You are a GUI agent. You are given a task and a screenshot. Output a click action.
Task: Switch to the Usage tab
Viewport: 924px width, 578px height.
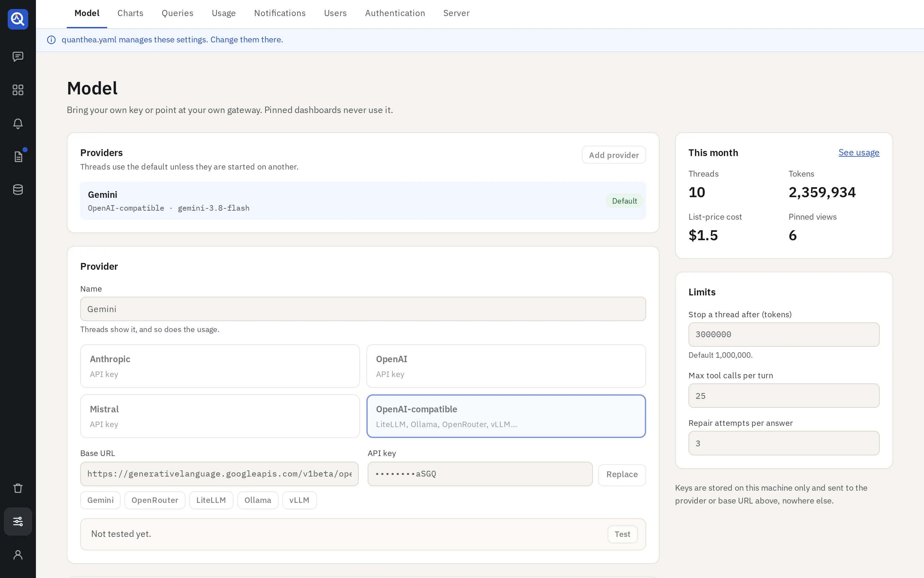click(224, 13)
